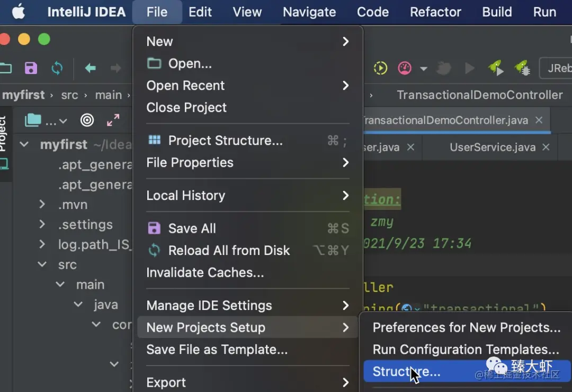Collapse the myfirst project root node
Viewport: 572px width, 392px height.
[x=24, y=144]
